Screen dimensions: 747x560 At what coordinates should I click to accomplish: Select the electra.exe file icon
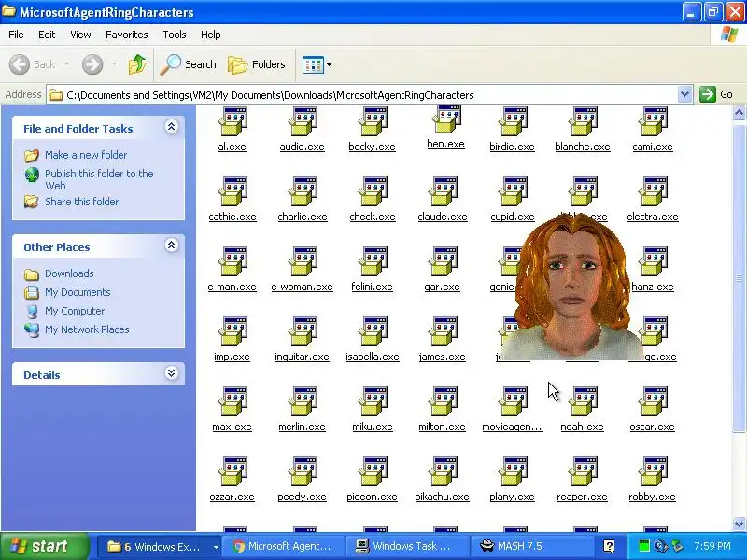[x=653, y=191]
